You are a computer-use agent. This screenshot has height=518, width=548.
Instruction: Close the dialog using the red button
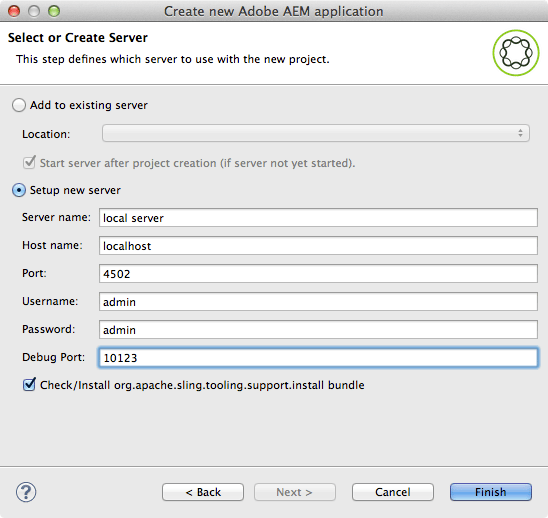click(x=14, y=11)
